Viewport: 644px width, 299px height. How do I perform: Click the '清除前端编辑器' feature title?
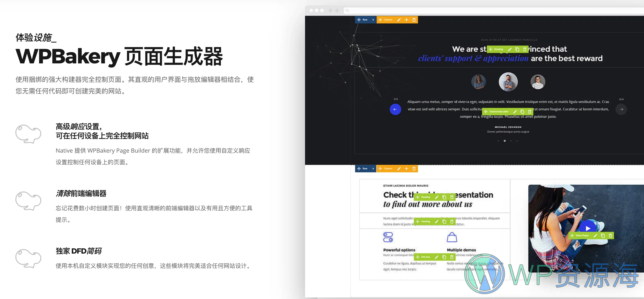(x=81, y=193)
